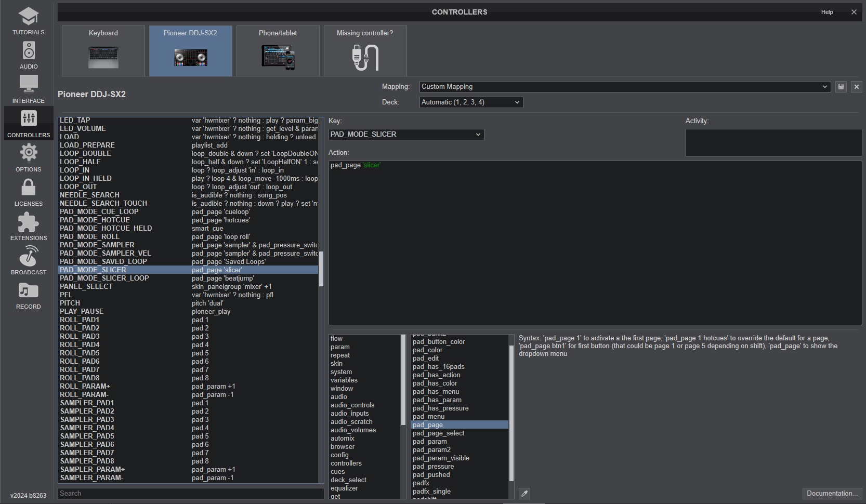The height and width of the screenshot is (504, 866).
Task: Choose the 'audio_scratch' verb category
Action: tap(365, 422)
